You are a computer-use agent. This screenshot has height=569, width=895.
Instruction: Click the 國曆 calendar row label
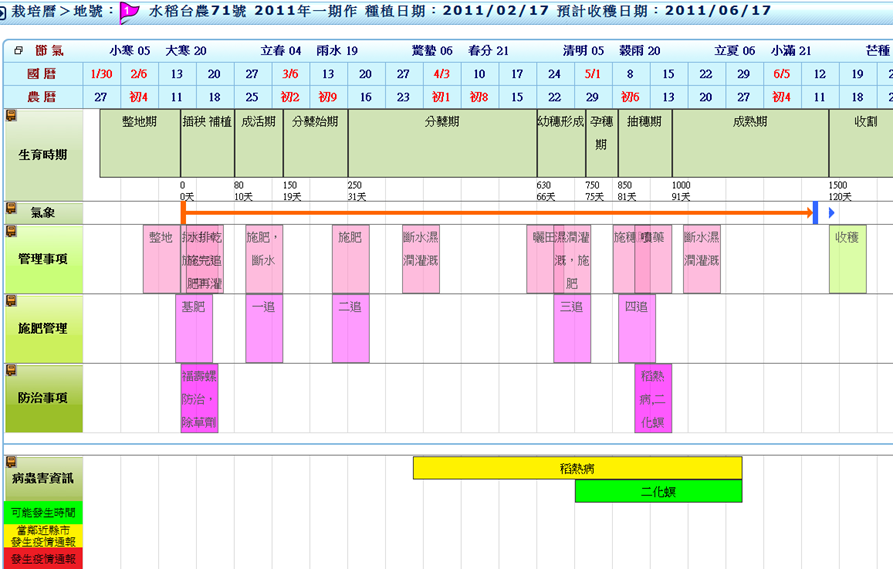pyautogui.click(x=42, y=74)
